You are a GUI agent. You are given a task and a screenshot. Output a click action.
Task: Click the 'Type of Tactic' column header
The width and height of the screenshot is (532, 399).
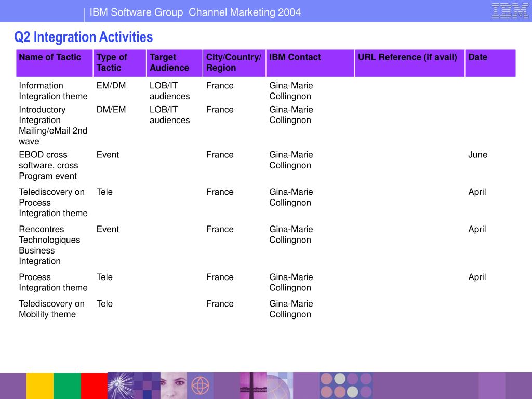pos(120,63)
